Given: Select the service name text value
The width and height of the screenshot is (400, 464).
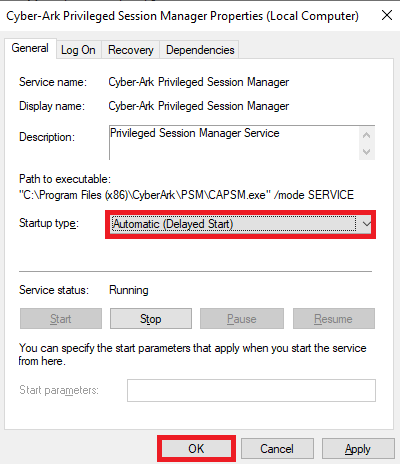Looking at the screenshot, I should click(199, 82).
